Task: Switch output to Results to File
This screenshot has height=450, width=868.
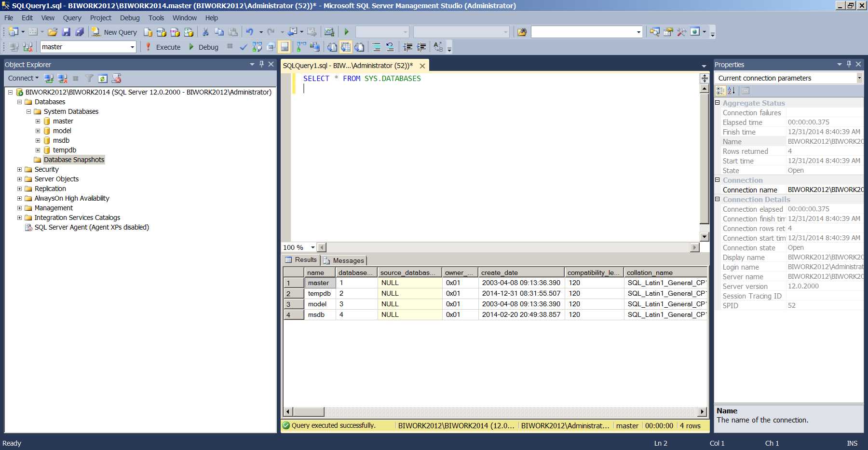Action: (359, 47)
